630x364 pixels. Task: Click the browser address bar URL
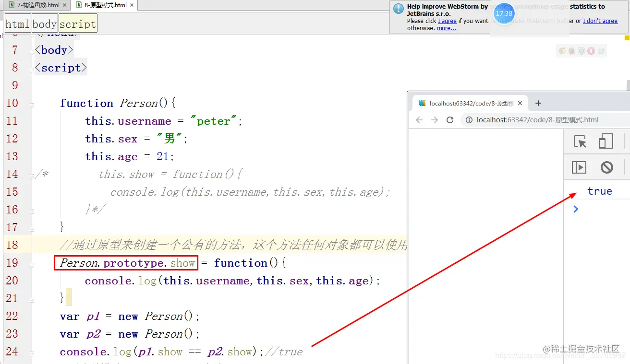coord(538,120)
